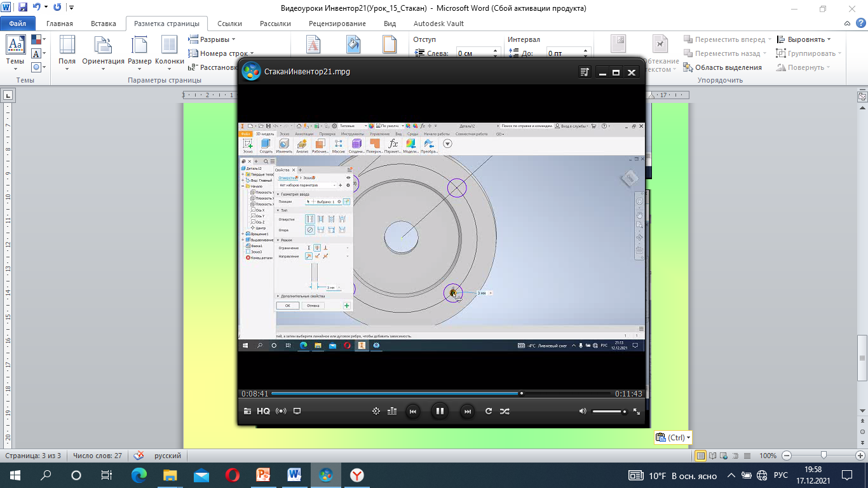Open the theme effects dropdown
This screenshot has height=488, width=868.
(37, 67)
